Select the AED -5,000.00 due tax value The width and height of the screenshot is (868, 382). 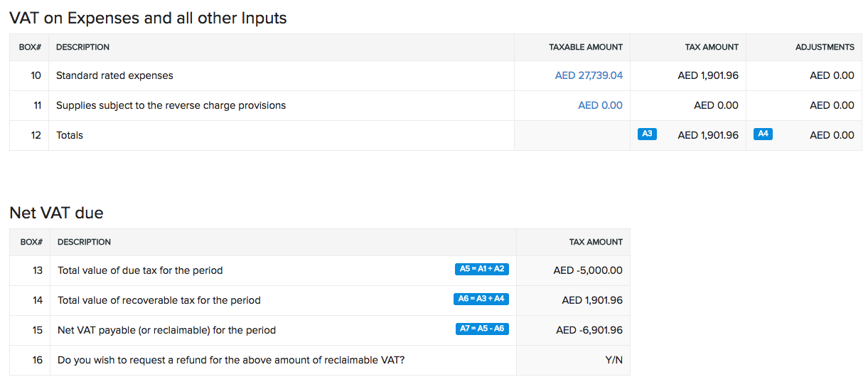(x=588, y=270)
